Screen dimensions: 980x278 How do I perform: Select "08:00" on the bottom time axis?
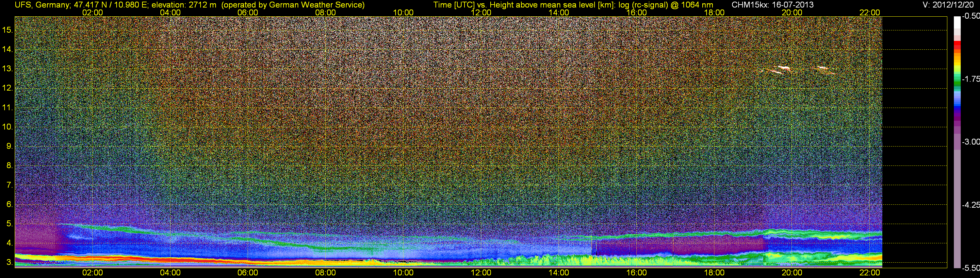(x=326, y=273)
